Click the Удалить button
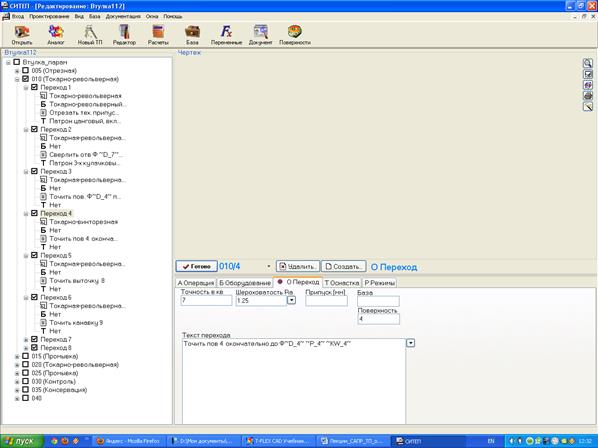Screen dimensions: 598x448 coord(298,266)
